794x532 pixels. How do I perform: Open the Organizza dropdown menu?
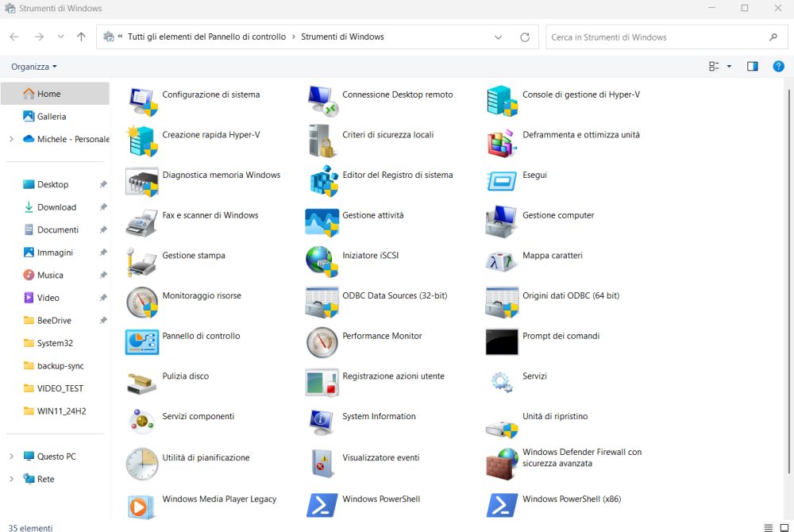click(x=34, y=67)
